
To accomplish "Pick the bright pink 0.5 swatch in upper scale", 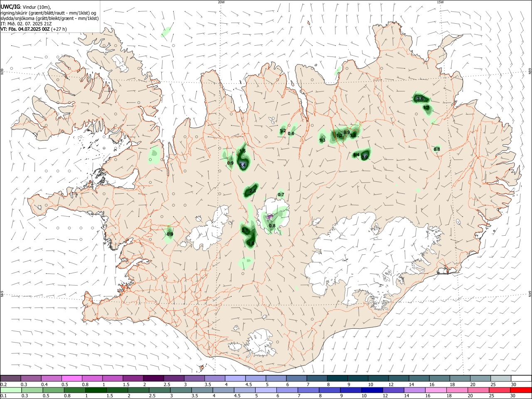I will click(71, 378).
